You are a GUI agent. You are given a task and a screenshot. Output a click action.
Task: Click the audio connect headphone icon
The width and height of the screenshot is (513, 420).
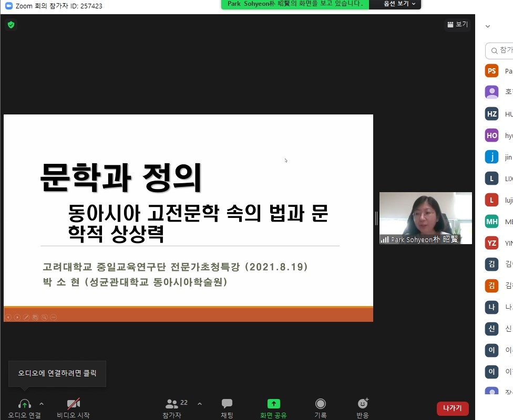click(x=24, y=404)
